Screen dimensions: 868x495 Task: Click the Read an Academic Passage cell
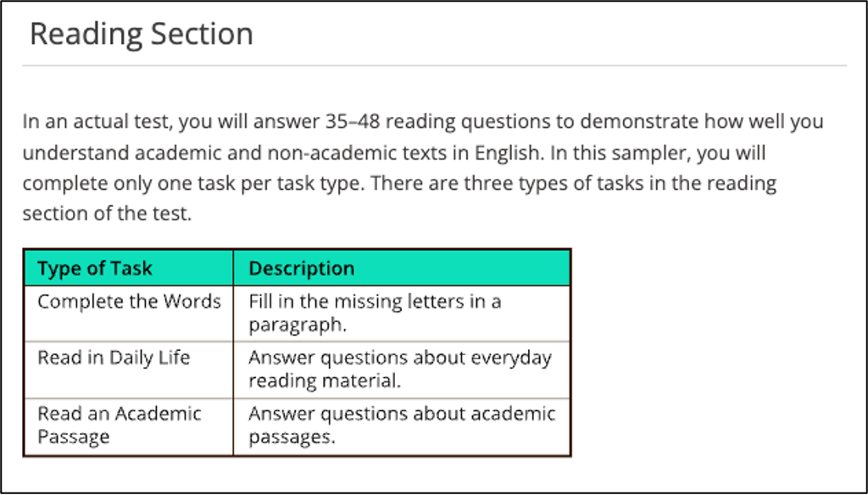pyautogui.click(x=129, y=427)
